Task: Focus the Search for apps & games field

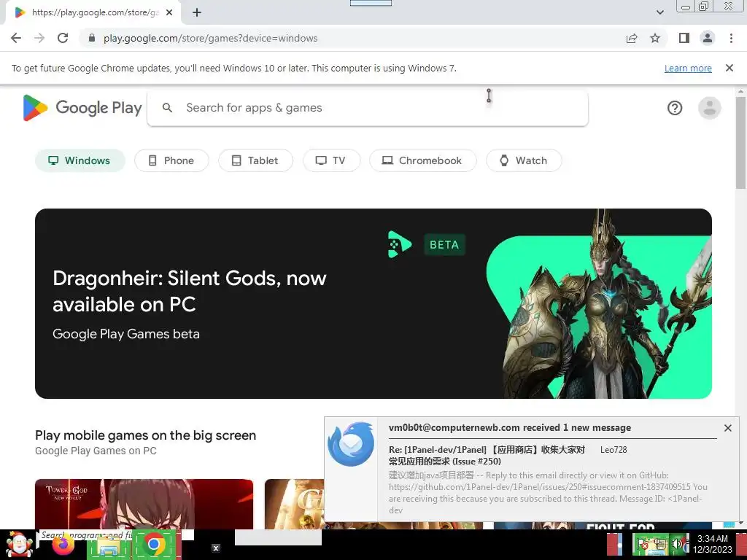Action: [x=368, y=108]
